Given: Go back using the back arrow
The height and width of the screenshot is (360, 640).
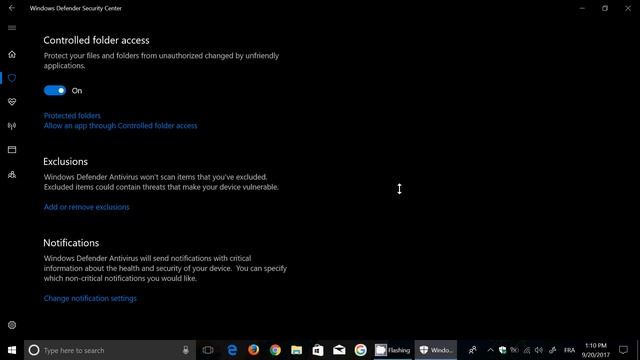Looking at the screenshot, I should tap(11, 8).
